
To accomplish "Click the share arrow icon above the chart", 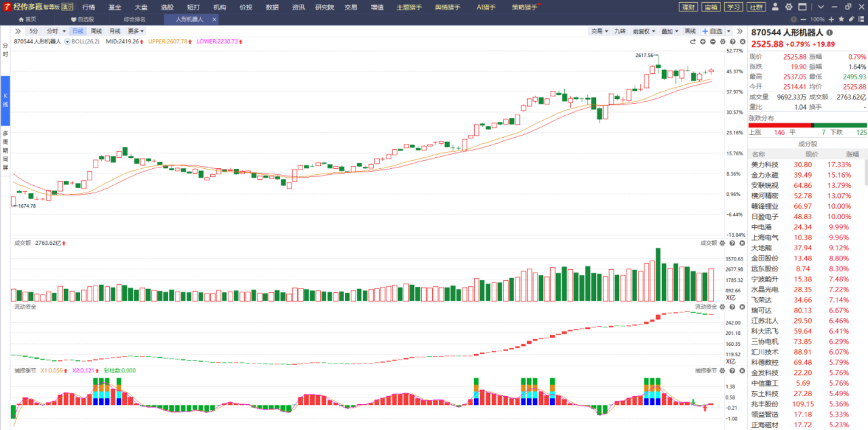I will click(693, 42).
